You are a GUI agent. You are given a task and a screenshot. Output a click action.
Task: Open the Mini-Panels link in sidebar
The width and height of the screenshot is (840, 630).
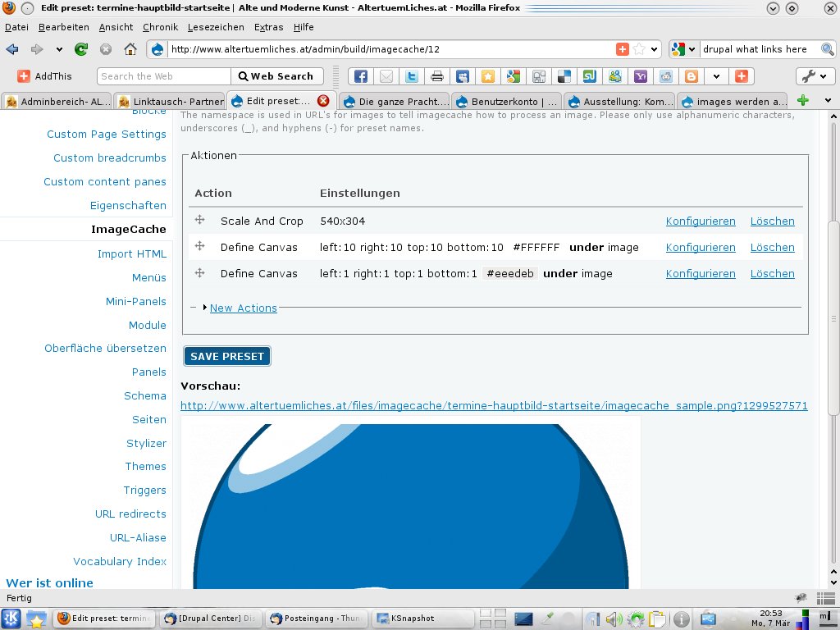click(135, 301)
